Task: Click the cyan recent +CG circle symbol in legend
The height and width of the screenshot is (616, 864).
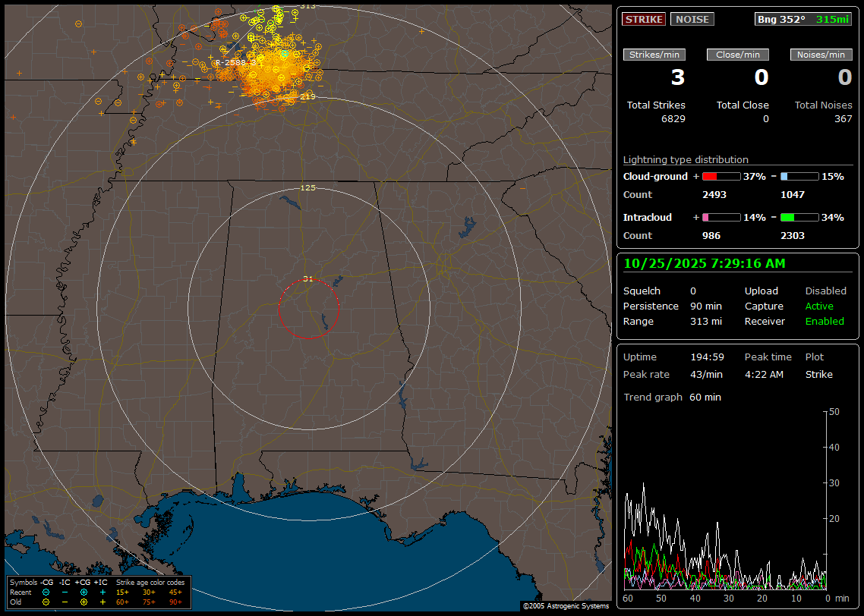Action: tap(84, 592)
